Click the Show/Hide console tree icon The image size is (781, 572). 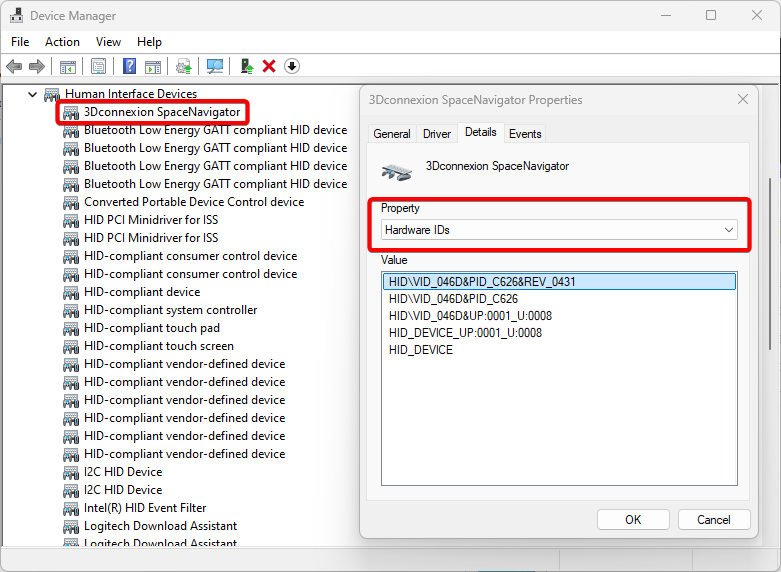coord(68,66)
